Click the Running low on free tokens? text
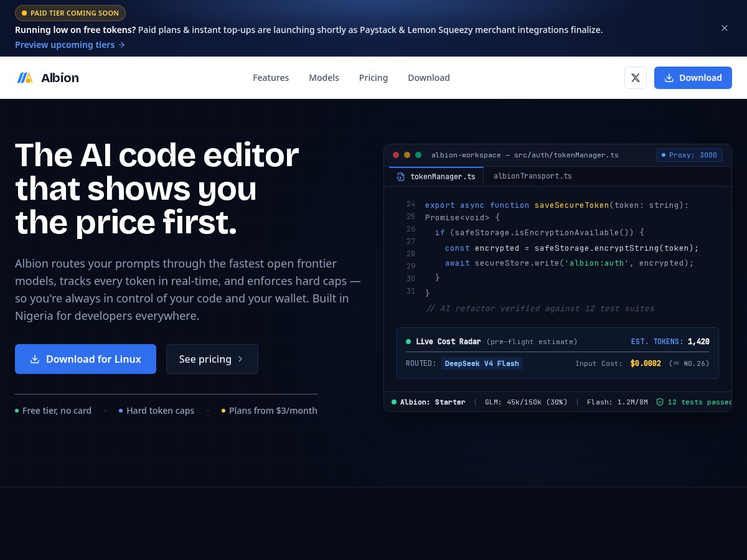 [75, 30]
